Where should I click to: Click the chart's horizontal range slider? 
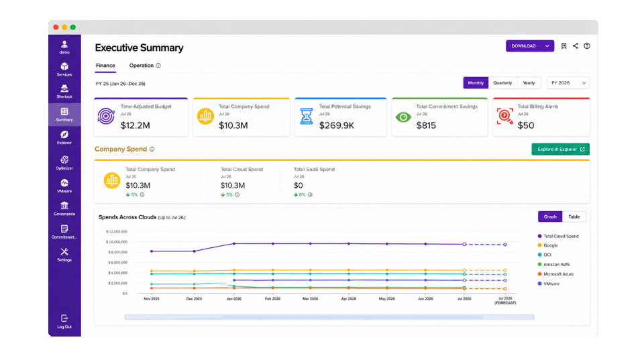329,317
